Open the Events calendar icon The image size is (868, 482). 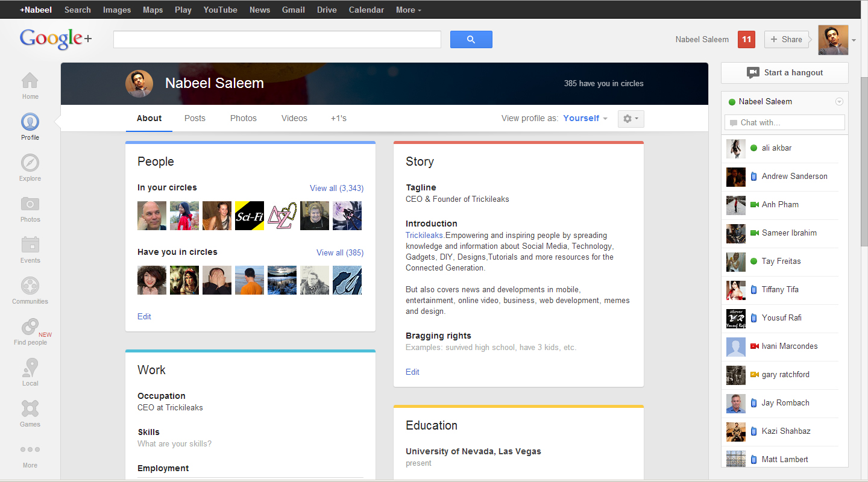(x=30, y=250)
